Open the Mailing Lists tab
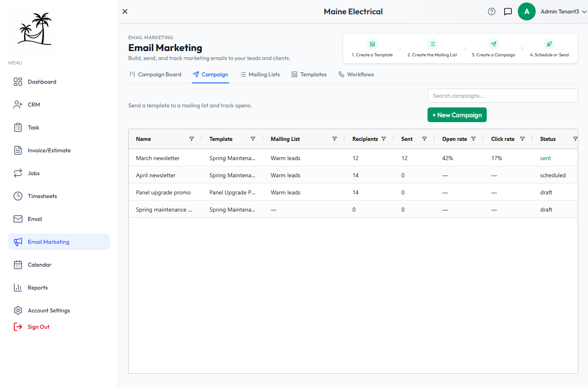The width and height of the screenshot is (588, 388). pos(260,74)
